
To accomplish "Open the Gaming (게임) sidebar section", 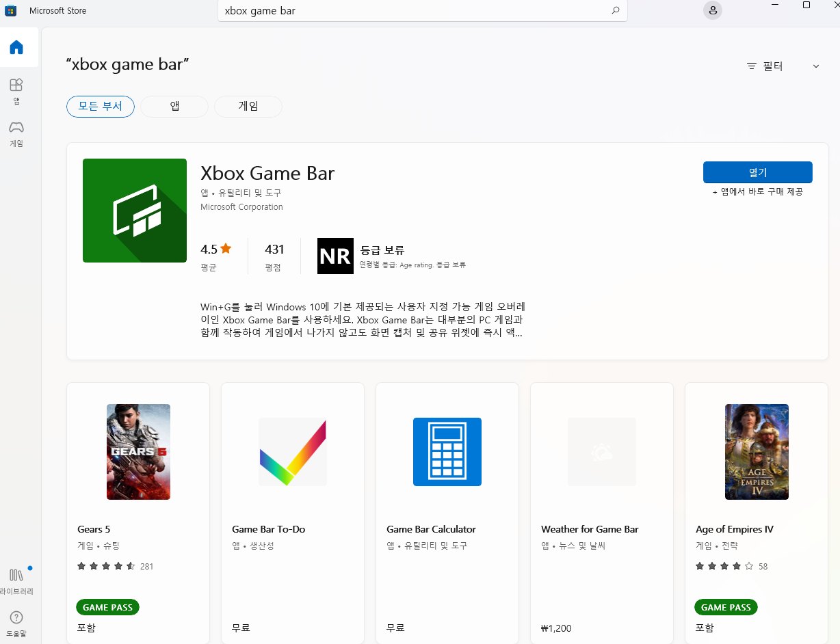I will pyautogui.click(x=16, y=134).
